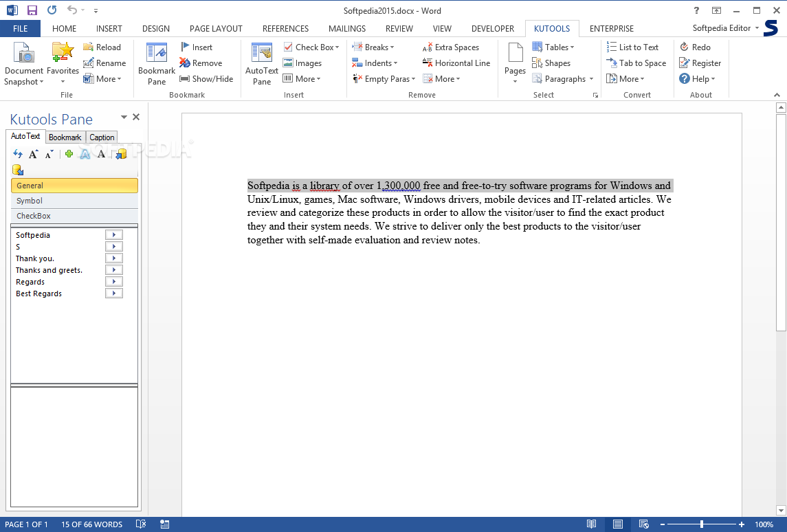Switch to the ENTERPRISE tab

[611, 29]
